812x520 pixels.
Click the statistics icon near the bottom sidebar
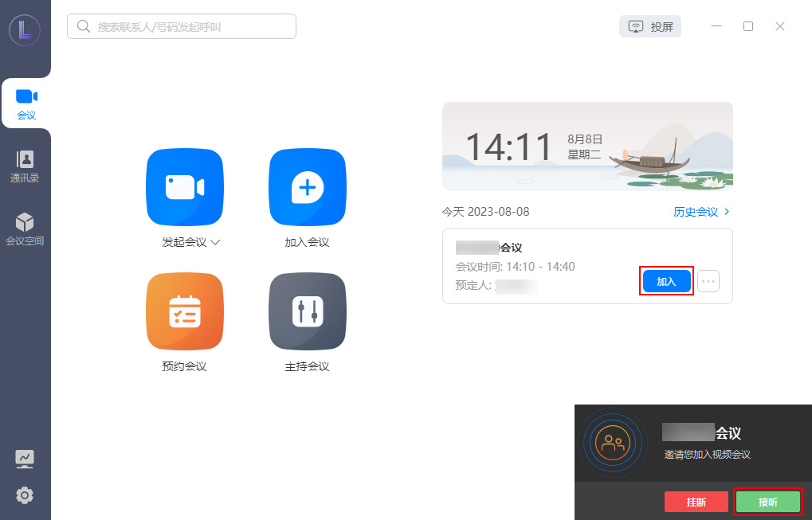click(x=25, y=459)
